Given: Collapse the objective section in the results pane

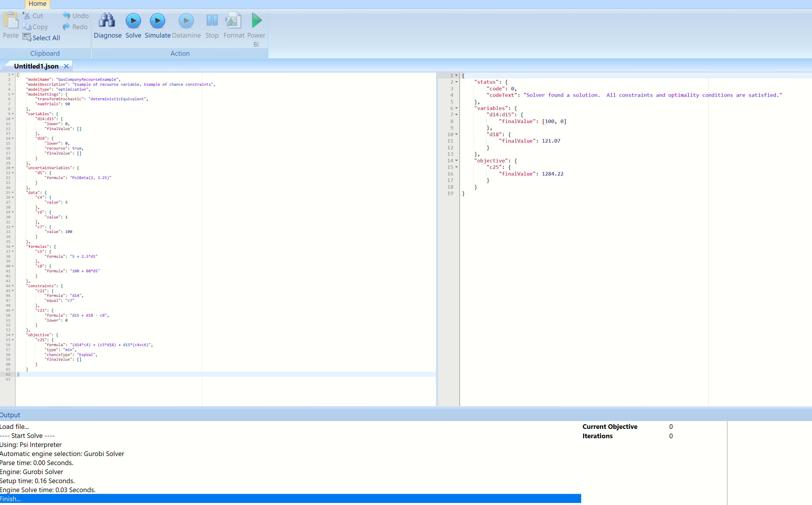Looking at the screenshot, I should point(457,161).
